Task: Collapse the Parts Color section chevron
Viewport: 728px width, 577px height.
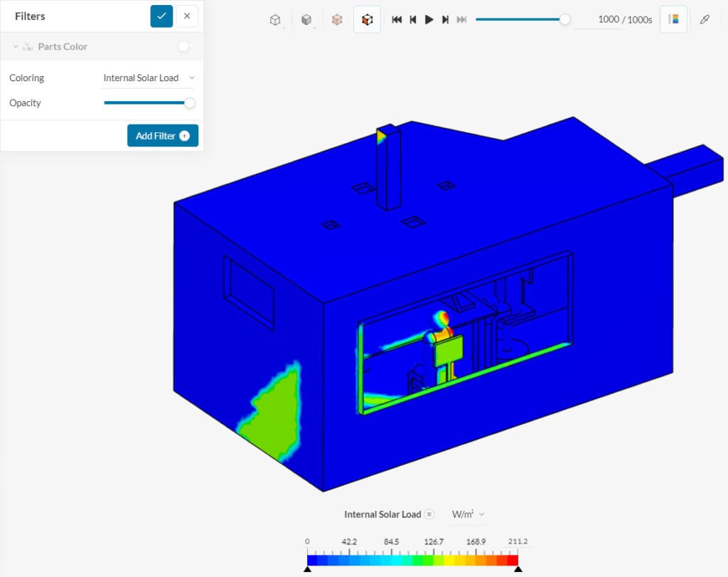Action: (16, 46)
